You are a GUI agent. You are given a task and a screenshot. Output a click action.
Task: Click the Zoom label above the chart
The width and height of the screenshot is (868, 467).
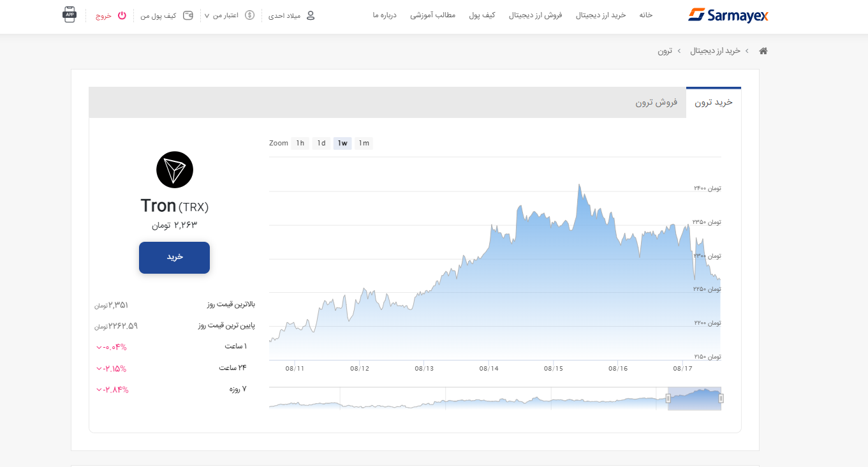pos(279,143)
